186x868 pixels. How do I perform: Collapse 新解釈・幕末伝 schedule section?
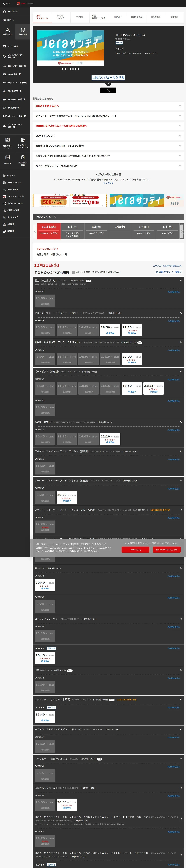pos(181,422)
